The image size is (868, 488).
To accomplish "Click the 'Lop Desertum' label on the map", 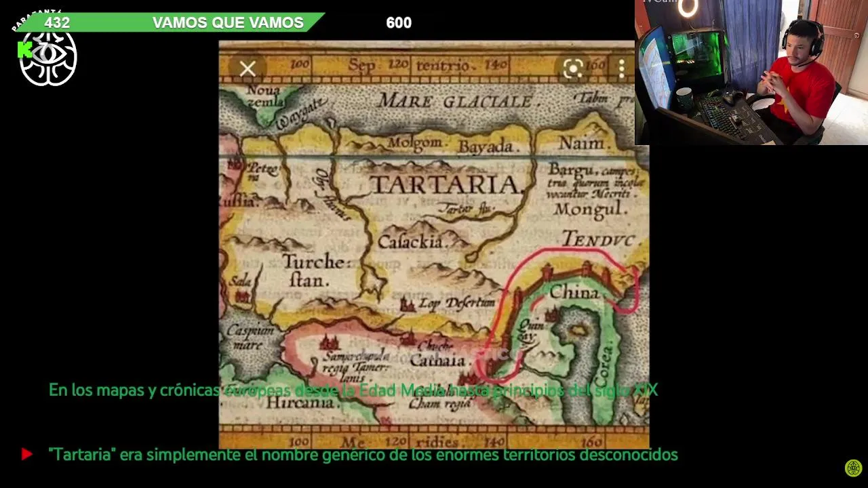I will (457, 303).
